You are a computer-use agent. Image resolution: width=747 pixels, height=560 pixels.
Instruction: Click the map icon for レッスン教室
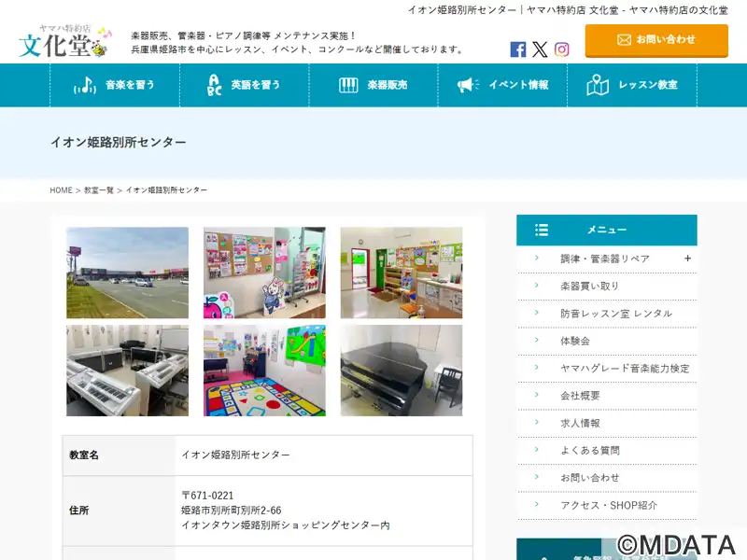598,85
